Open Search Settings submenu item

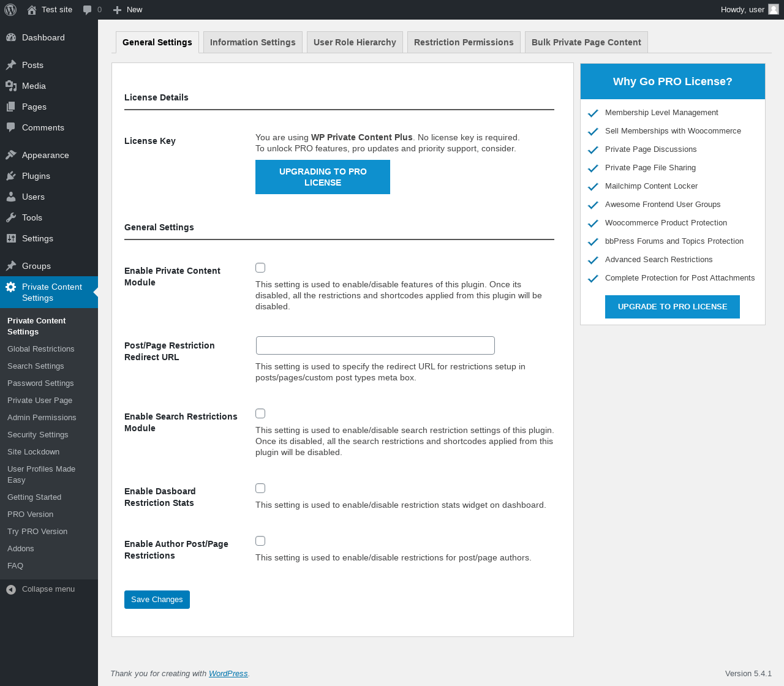(36, 366)
